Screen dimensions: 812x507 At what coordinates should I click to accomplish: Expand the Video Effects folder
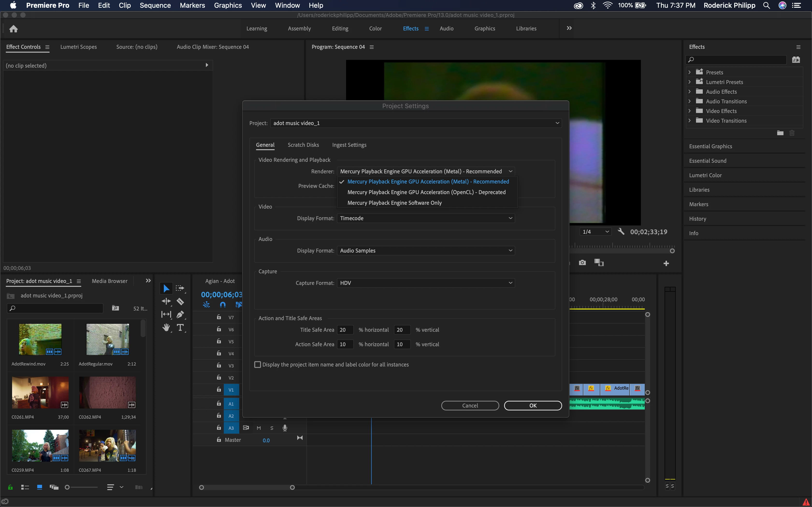click(689, 111)
